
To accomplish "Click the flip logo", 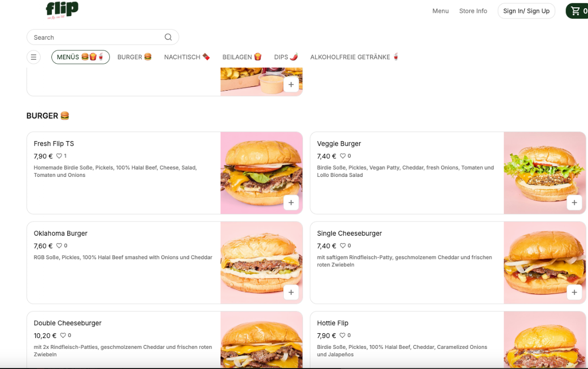I will [62, 10].
